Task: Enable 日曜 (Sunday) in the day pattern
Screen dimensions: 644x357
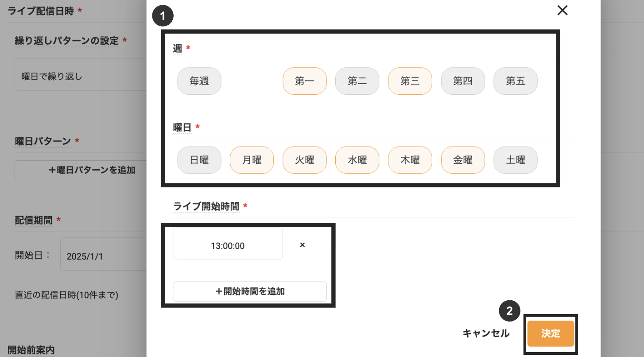Action: [199, 160]
